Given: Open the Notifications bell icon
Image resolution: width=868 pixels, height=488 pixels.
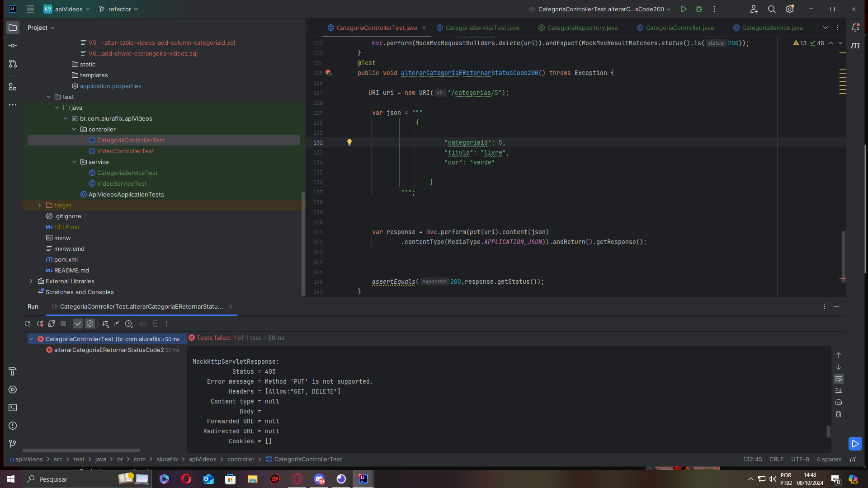Looking at the screenshot, I should [x=855, y=28].
